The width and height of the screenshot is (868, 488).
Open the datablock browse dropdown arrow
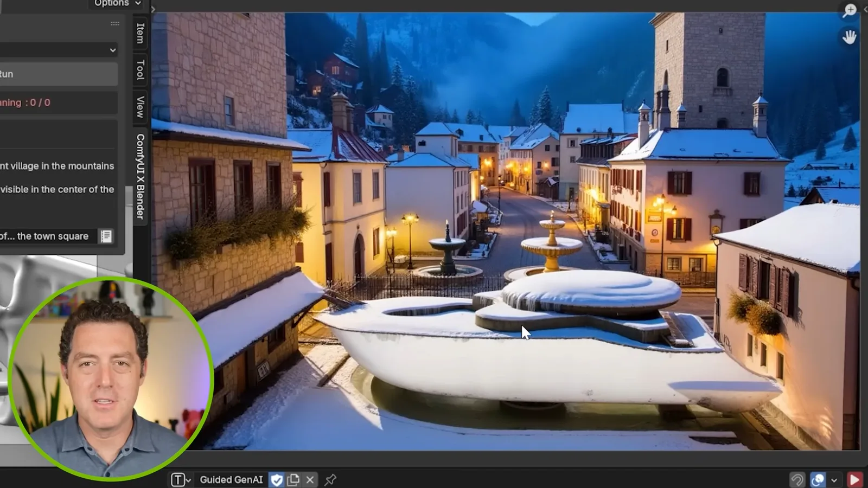(x=188, y=480)
